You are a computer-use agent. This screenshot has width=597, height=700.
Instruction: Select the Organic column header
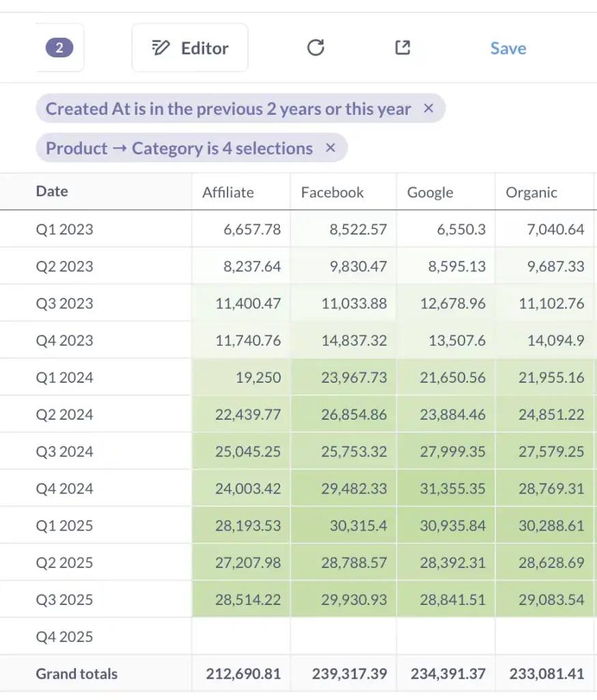pos(531,193)
